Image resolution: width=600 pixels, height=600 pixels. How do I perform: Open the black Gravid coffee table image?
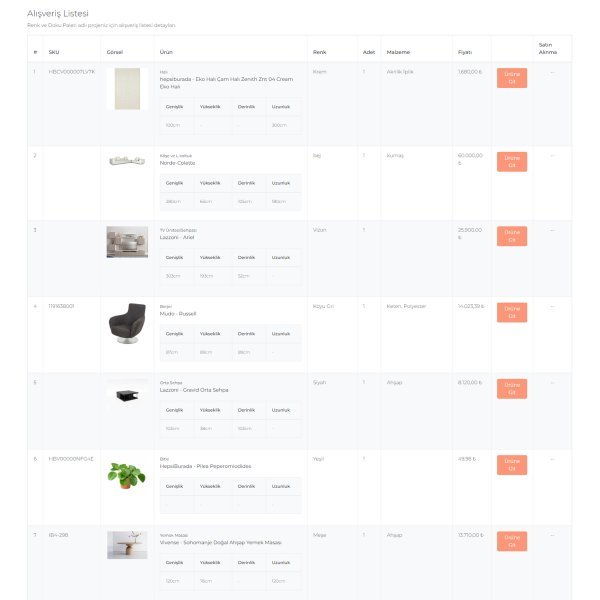coord(127,394)
